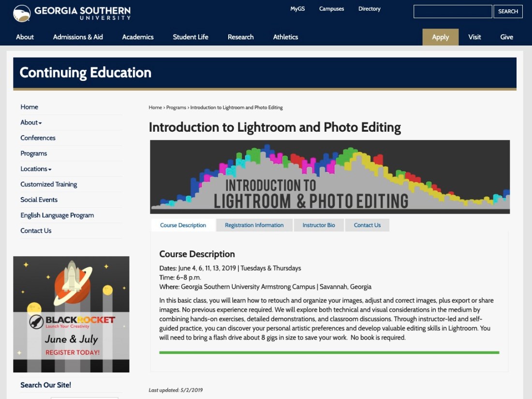Click the Give link in header
The width and height of the screenshot is (532, 399).
point(506,37)
